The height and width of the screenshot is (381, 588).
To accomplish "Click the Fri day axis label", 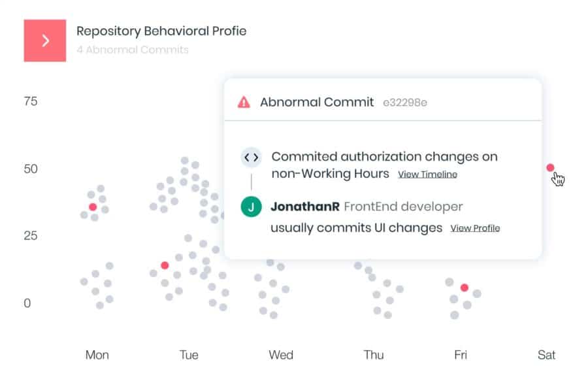I will 461,355.
